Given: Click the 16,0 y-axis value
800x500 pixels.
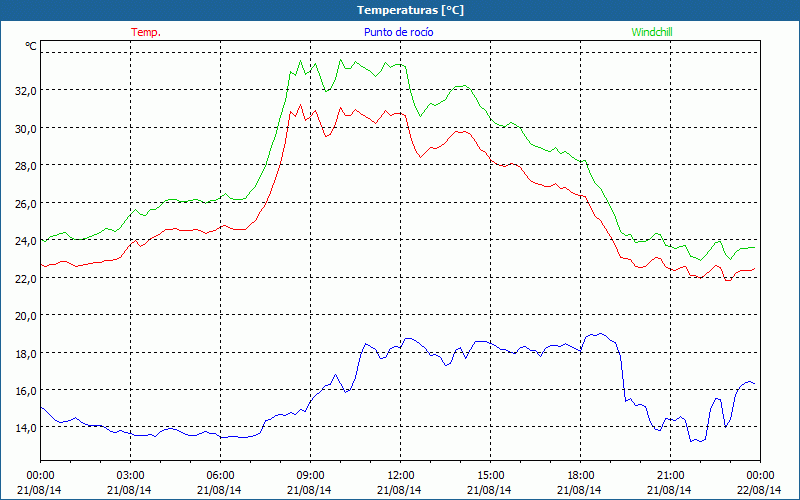Looking at the screenshot, I should (x=26, y=391).
